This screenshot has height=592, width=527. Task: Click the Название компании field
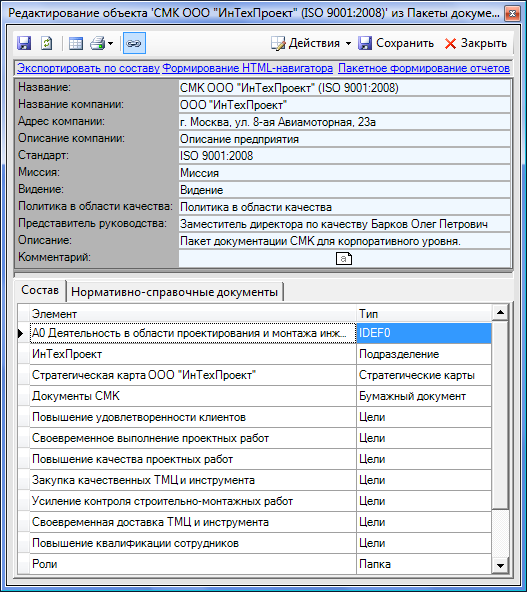click(x=344, y=105)
